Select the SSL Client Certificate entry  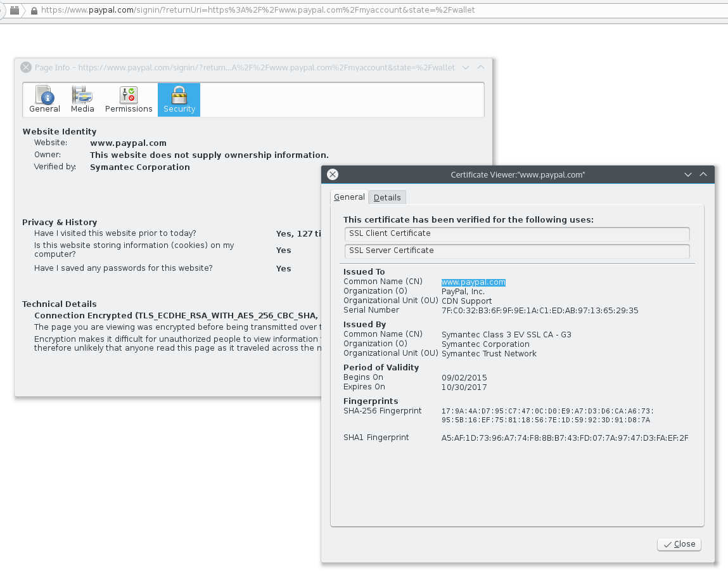click(517, 234)
